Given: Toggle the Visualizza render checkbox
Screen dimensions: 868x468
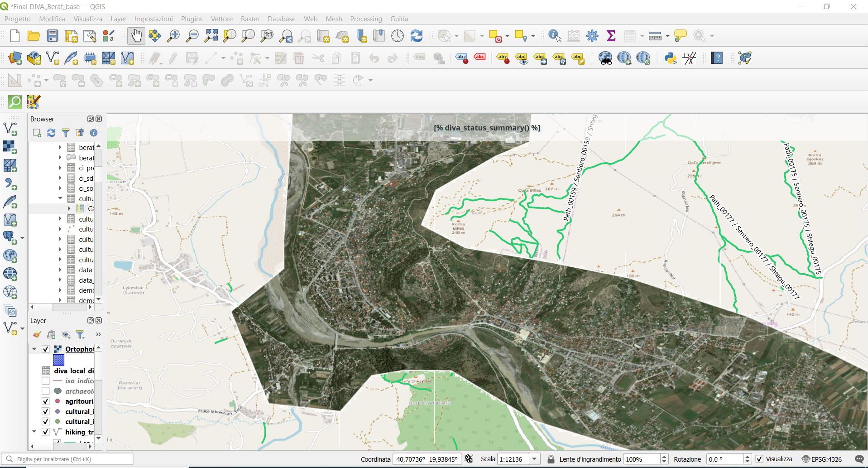Looking at the screenshot, I should tap(759, 459).
